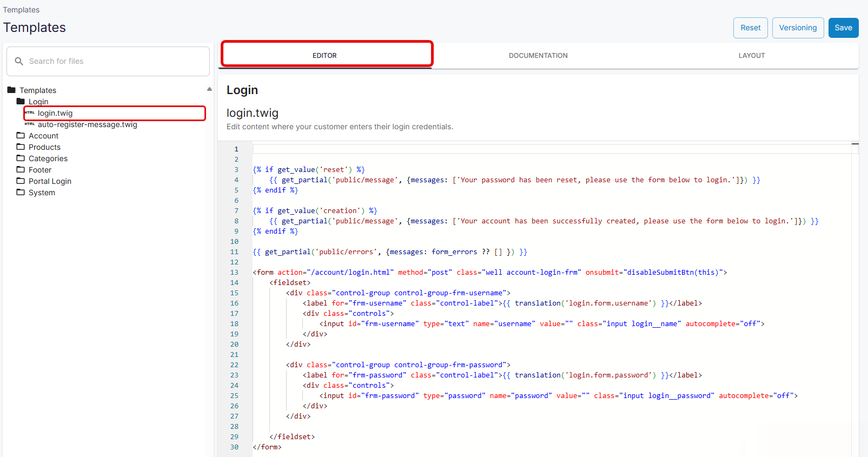Click the login.form.username label line

pos(502,303)
